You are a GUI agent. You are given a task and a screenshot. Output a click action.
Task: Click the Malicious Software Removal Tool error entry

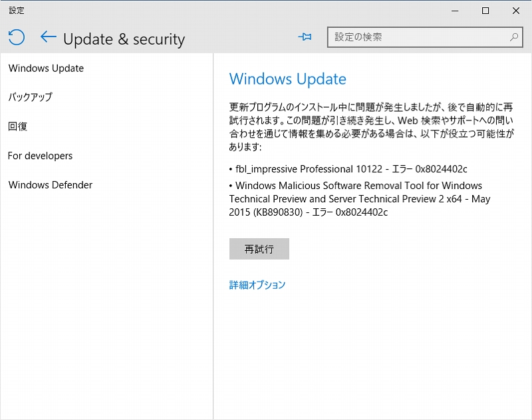360,198
